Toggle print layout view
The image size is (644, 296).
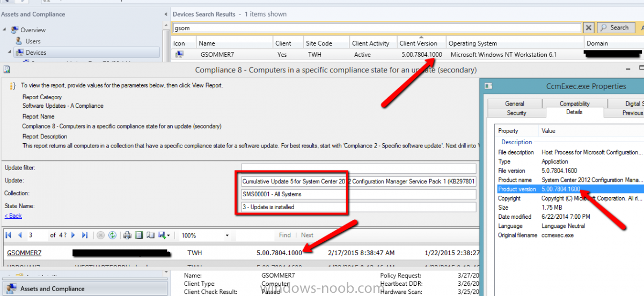138,235
